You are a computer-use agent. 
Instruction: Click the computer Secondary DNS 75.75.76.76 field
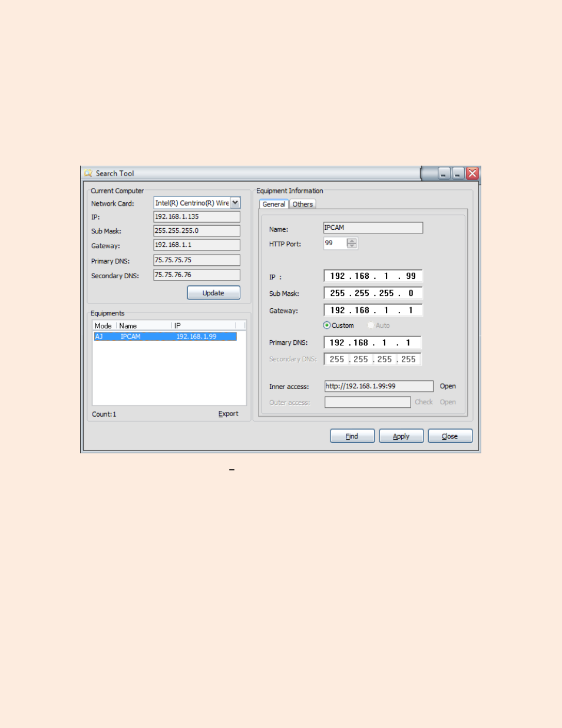coord(197,275)
